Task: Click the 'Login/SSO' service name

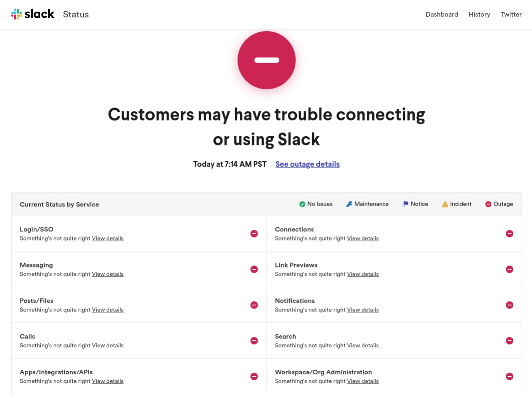Action: coord(37,229)
